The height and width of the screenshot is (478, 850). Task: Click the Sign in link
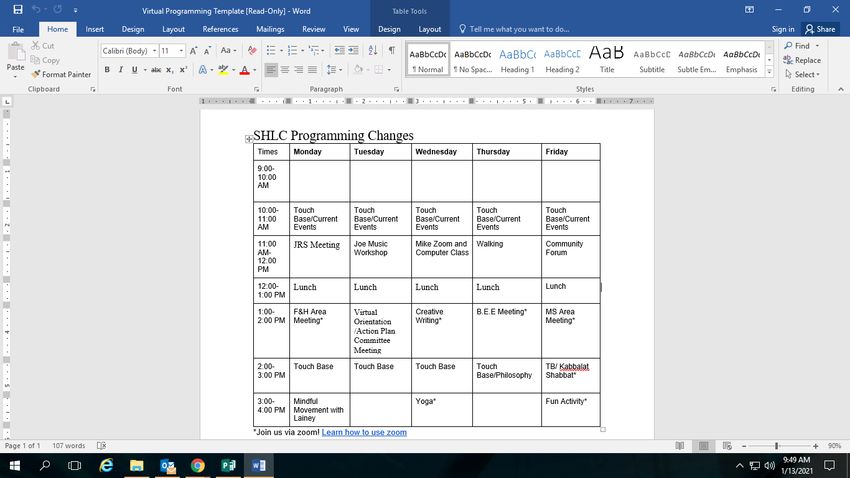(783, 29)
